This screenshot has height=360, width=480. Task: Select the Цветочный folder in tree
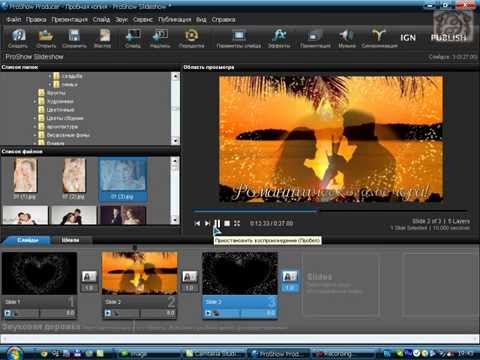click(x=60, y=110)
